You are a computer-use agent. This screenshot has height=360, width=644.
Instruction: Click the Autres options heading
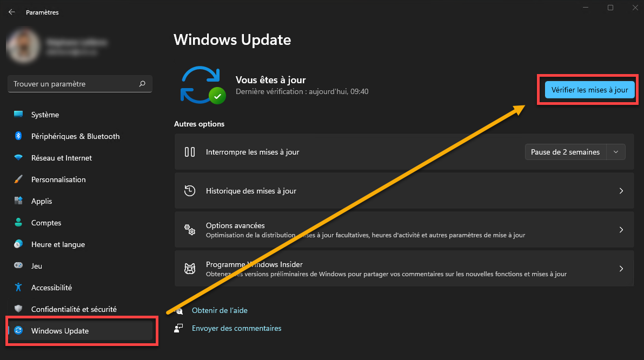point(199,124)
